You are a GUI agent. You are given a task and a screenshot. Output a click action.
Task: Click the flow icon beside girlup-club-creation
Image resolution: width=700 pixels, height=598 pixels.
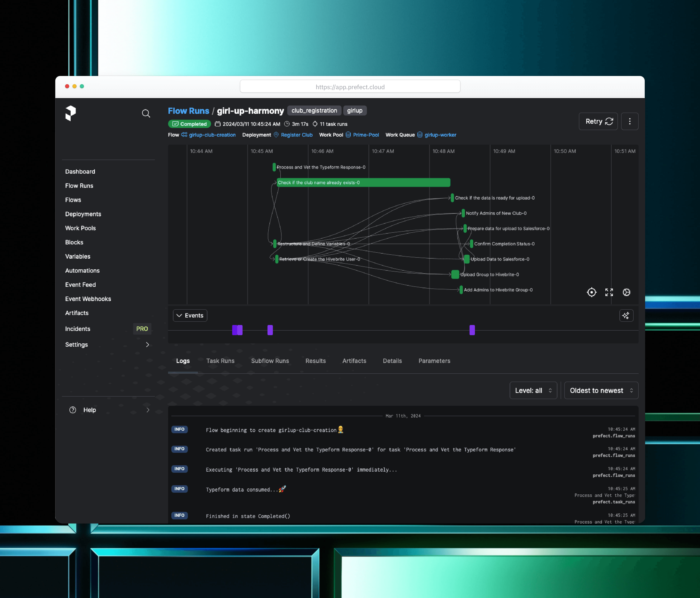click(184, 134)
